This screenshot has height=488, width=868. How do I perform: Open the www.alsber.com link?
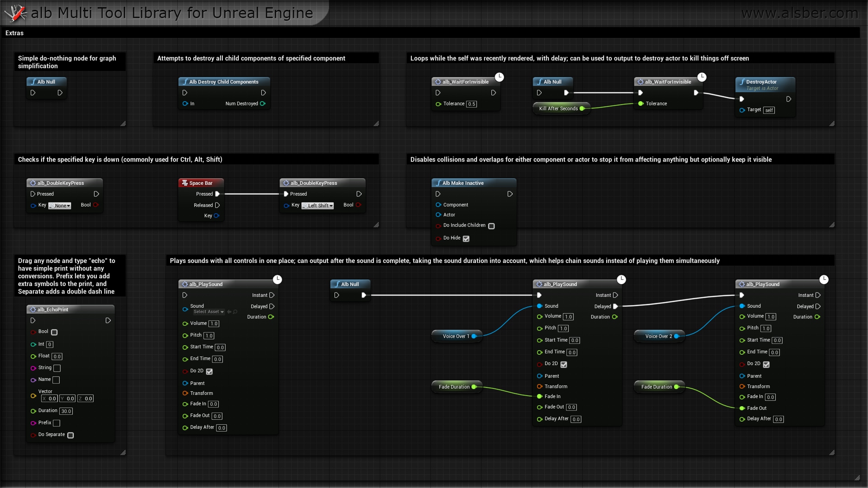800,13
